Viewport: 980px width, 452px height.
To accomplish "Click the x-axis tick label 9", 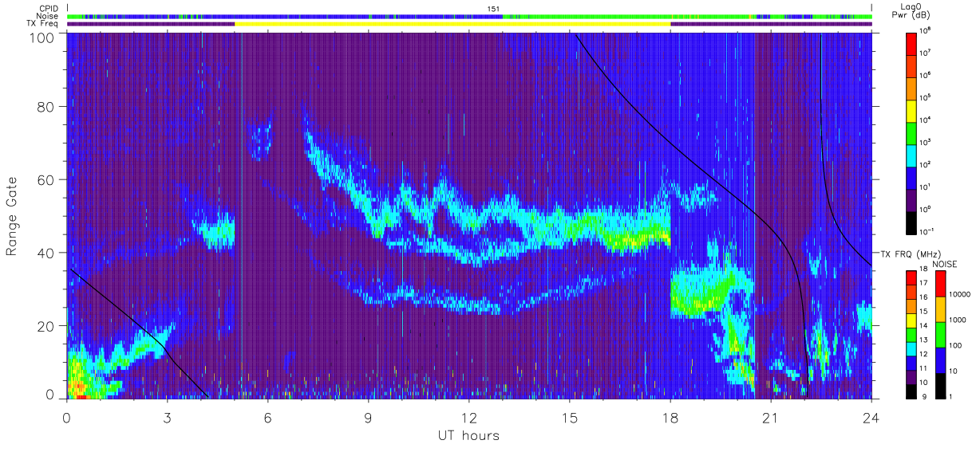I will (368, 418).
